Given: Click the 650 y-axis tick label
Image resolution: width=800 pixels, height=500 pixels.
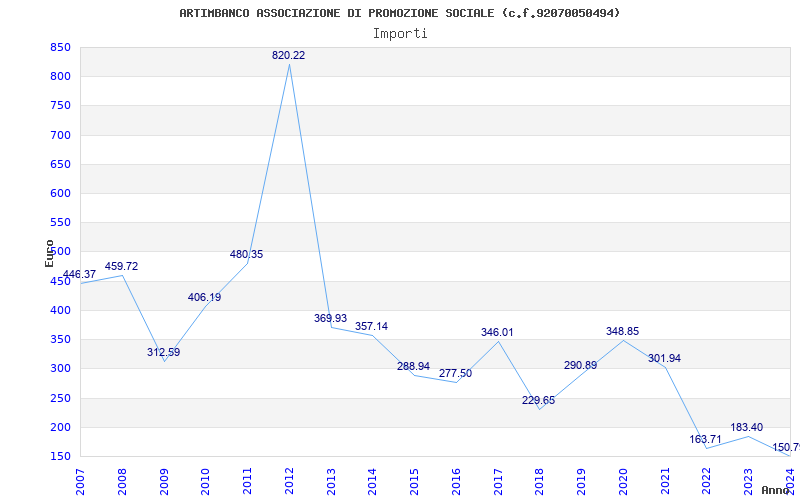Looking at the screenshot, I should pyautogui.click(x=60, y=164).
